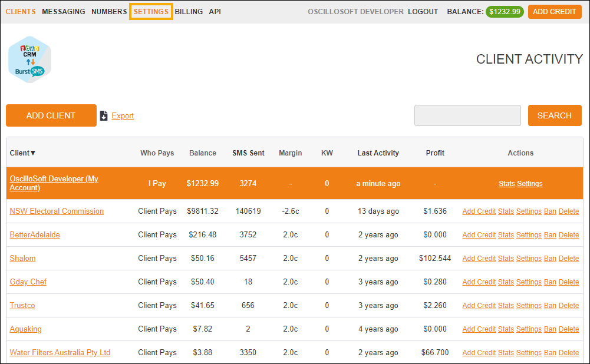
Task: Ban the Aquaking client
Action: coord(550,329)
